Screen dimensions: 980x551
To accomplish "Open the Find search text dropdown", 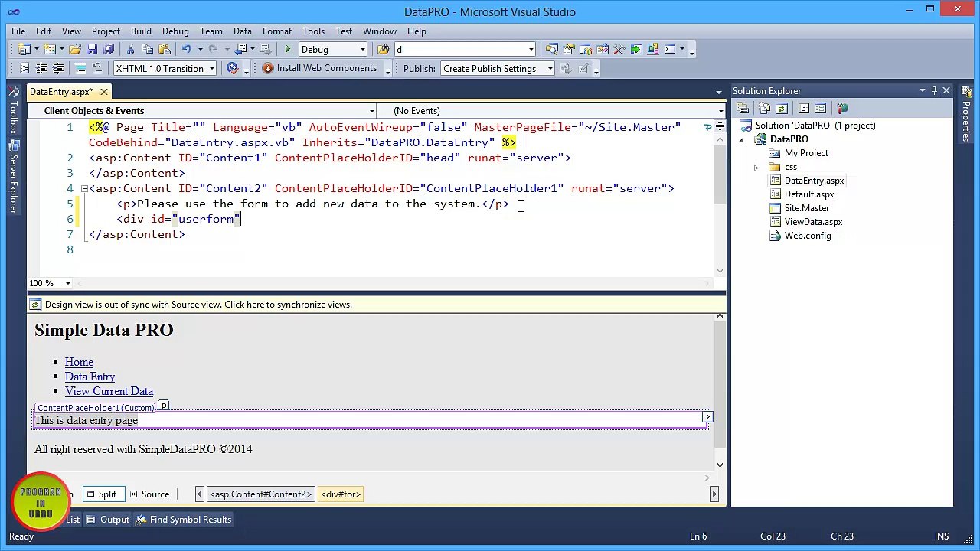I will [531, 49].
